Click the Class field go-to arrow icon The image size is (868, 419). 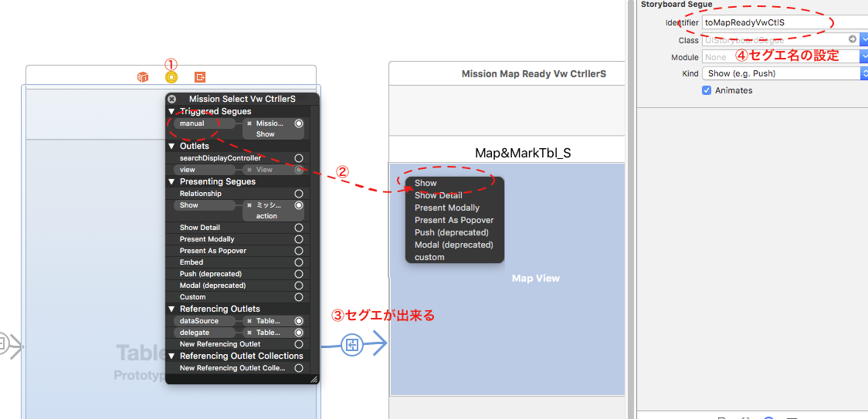pos(852,39)
